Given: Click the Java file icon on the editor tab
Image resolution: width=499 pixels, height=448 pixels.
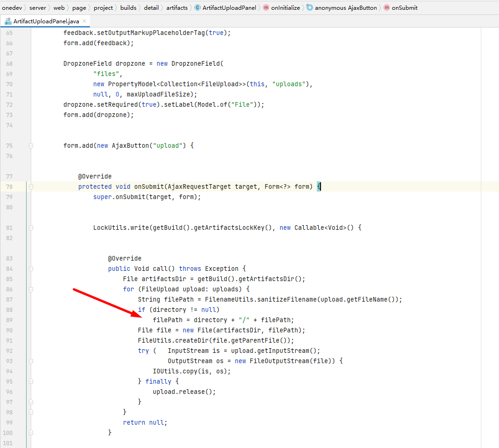Looking at the screenshot, I should point(7,21).
